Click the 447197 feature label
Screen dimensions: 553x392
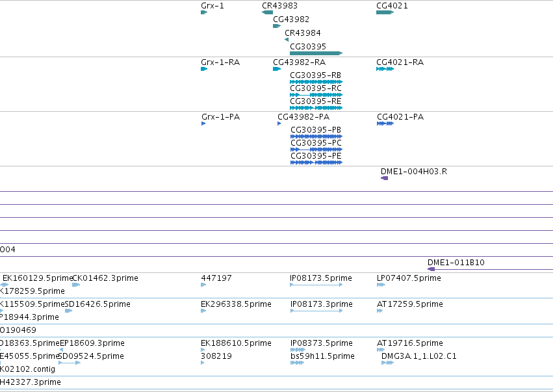(x=216, y=278)
